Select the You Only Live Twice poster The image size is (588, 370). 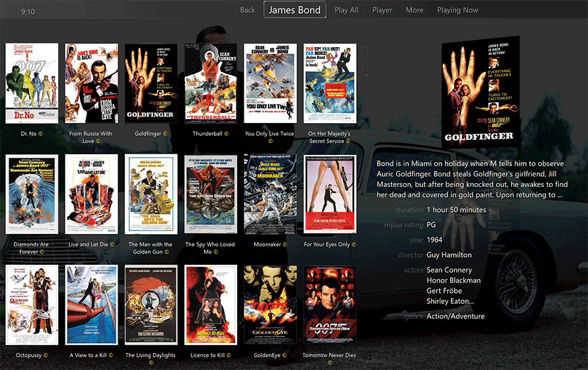coord(270,83)
